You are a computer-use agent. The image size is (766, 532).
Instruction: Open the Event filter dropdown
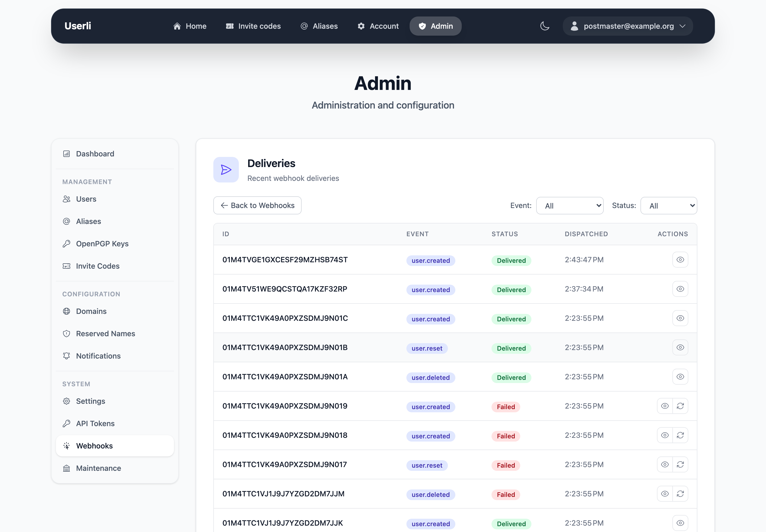point(570,206)
